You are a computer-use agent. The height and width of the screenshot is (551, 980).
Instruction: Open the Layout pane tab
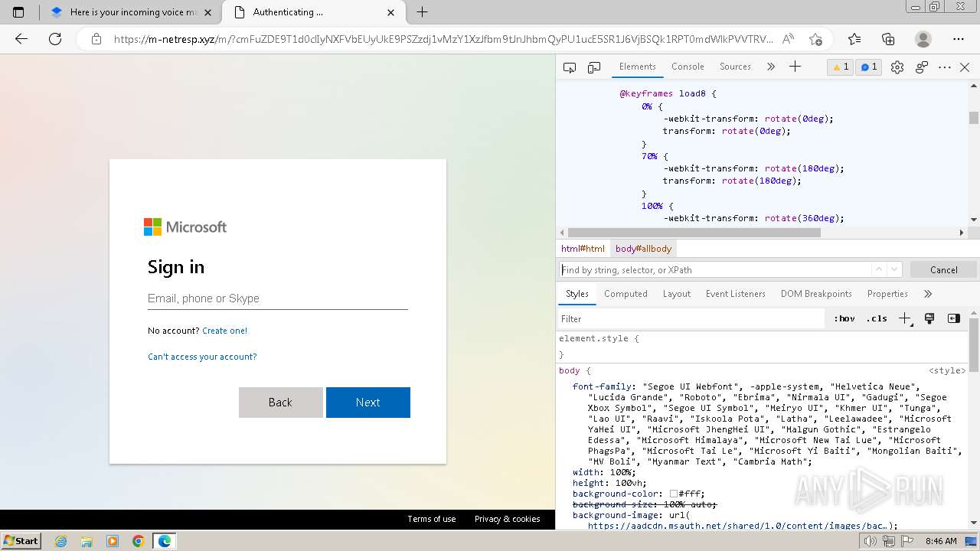click(676, 294)
